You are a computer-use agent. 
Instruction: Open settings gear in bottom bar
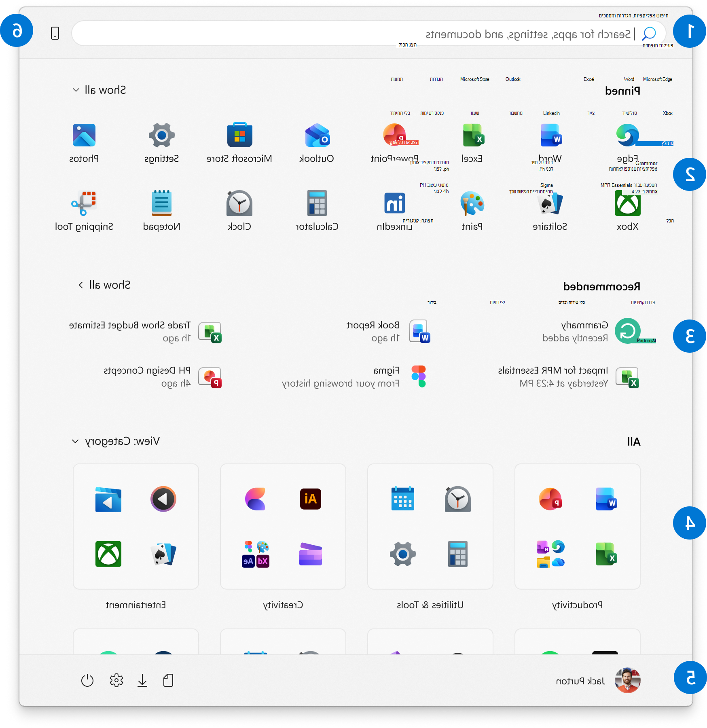pos(116,681)
